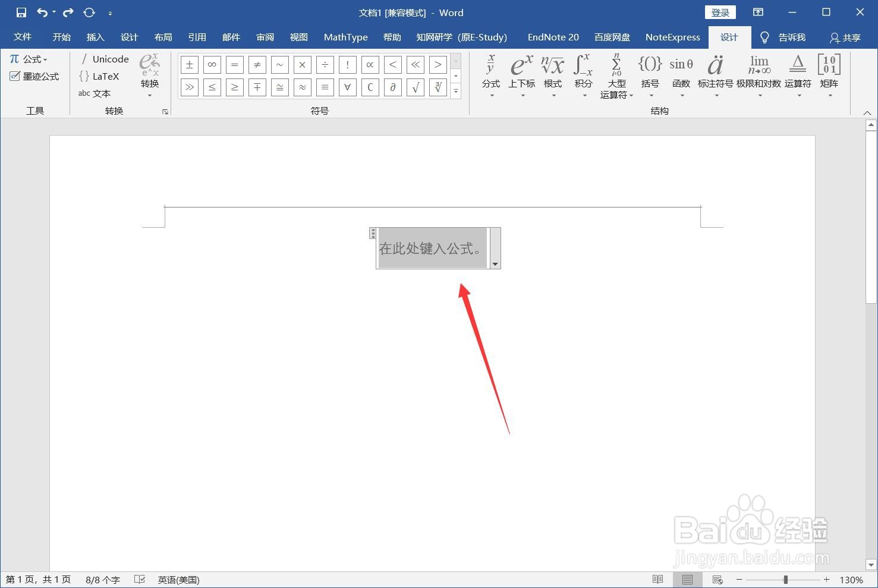Open Undo history dropdown arrow
Image resolution: width=878 pixels, height=588 pixels.
click(54, 12)
